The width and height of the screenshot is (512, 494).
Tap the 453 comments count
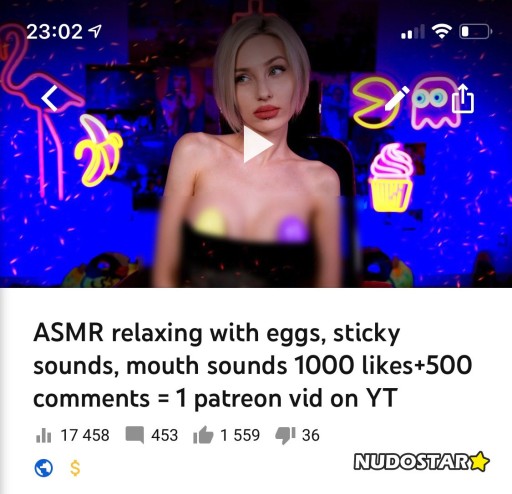click(x=165, y=435)
